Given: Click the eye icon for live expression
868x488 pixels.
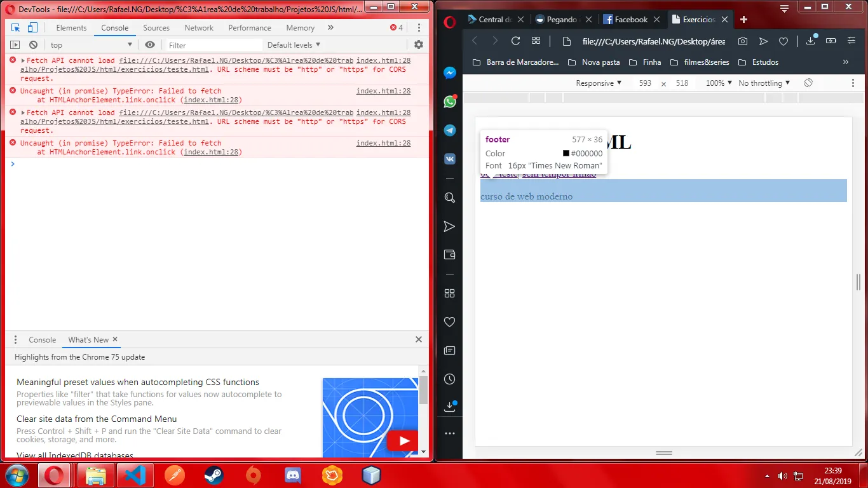Looking at the screenshot, I should 150,45.
